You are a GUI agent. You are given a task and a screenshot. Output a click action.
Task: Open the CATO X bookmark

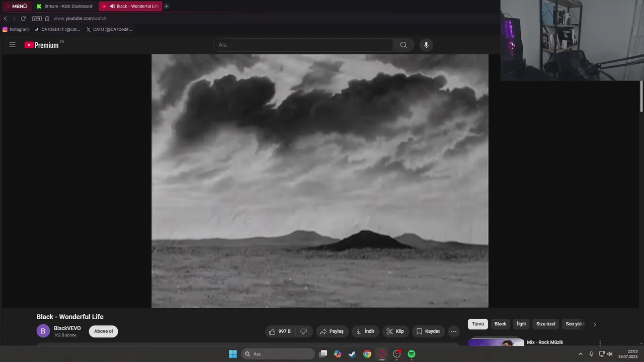point(109,29)
